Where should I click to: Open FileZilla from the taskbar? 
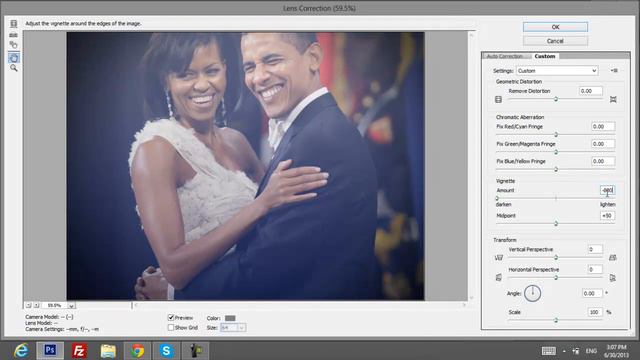point(79,351)
